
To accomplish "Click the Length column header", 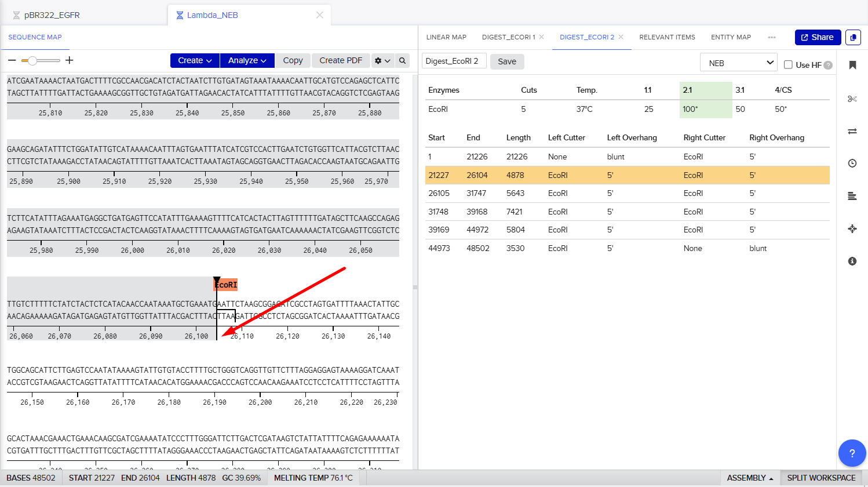I will point(519,137).
